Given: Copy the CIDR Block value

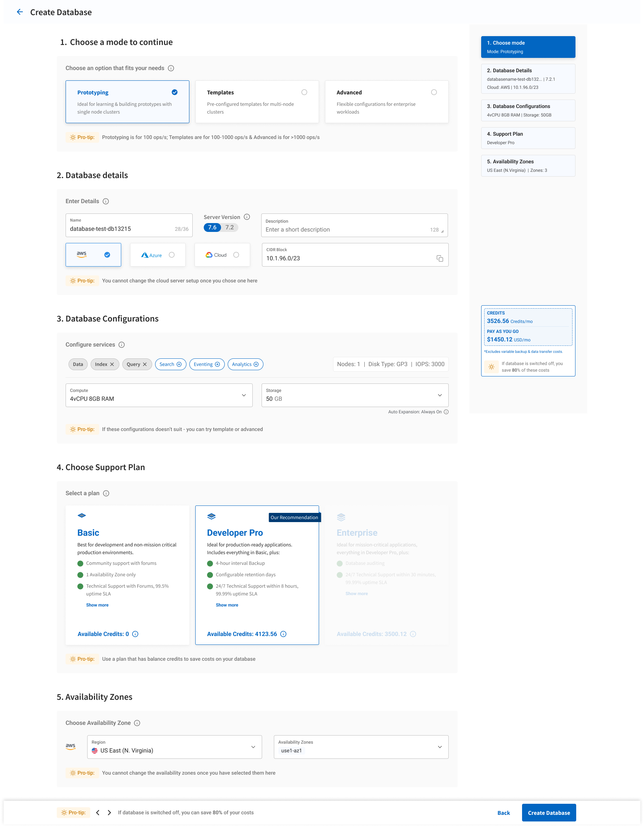Looking at the screenshot, I should tap(440, 259).
